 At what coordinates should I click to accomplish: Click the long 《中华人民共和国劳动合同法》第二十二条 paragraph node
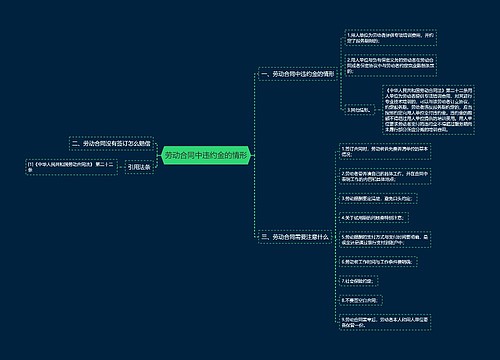(428, 110)
